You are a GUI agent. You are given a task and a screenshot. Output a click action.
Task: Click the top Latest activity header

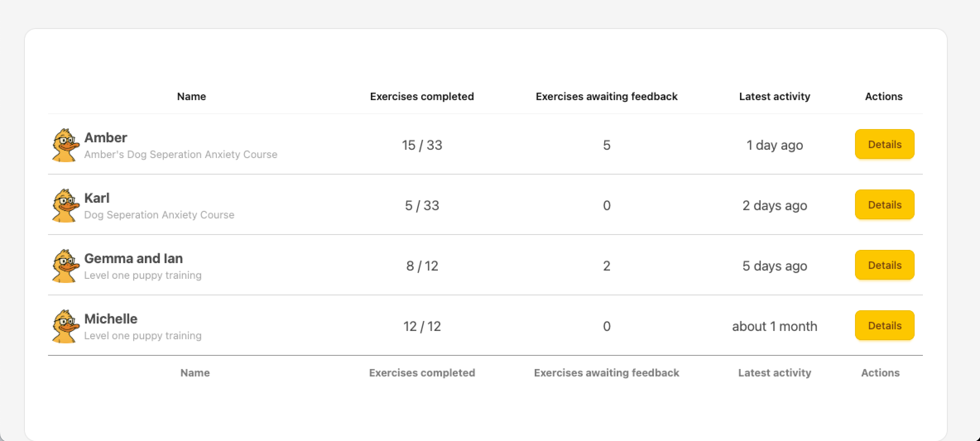pos(774,96)
